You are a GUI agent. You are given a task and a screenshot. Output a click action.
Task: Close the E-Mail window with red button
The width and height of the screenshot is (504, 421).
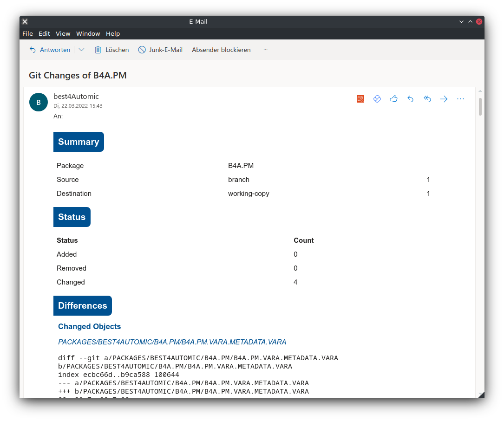click(479, 21)
